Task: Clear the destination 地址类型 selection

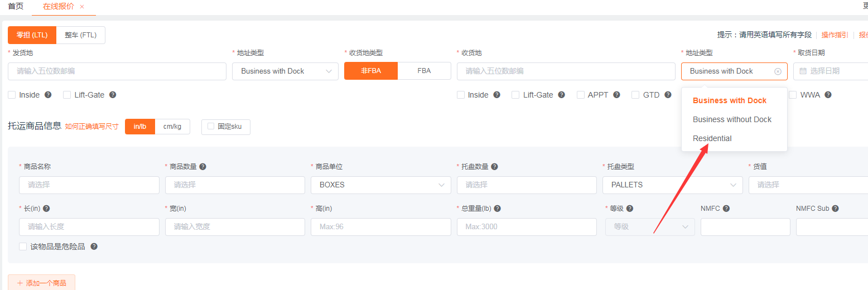Action: coord(778,71)
